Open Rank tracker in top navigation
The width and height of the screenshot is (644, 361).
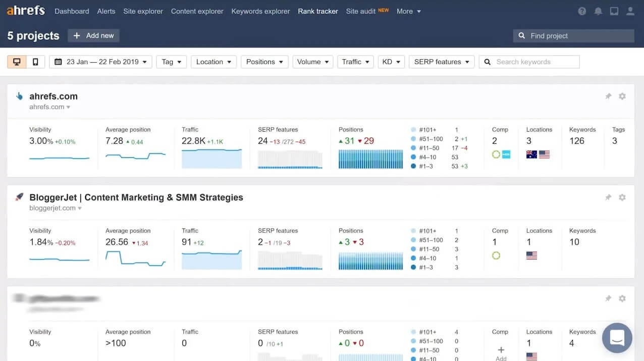coord(318,11)
